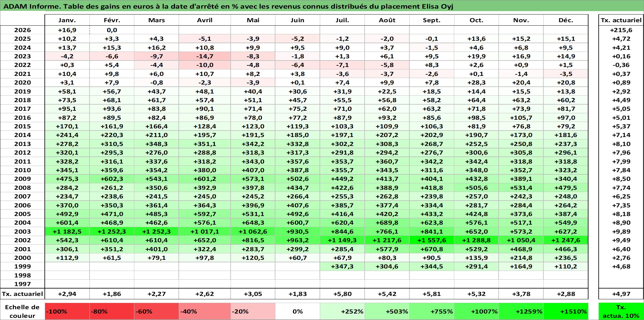This screenshot has height=320, width=644.
Task: Click the Févr. column header
Action: click(112, 20)
